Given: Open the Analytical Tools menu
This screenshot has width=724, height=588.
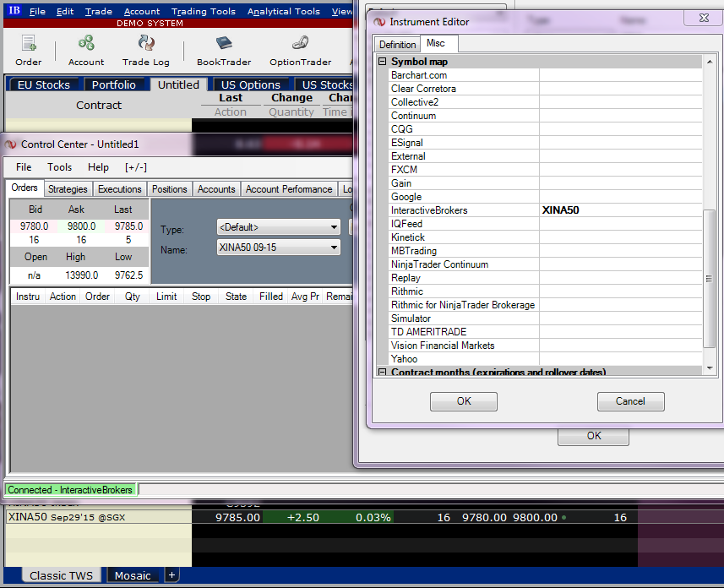Looking at the screenshot, I should [284, 11].
